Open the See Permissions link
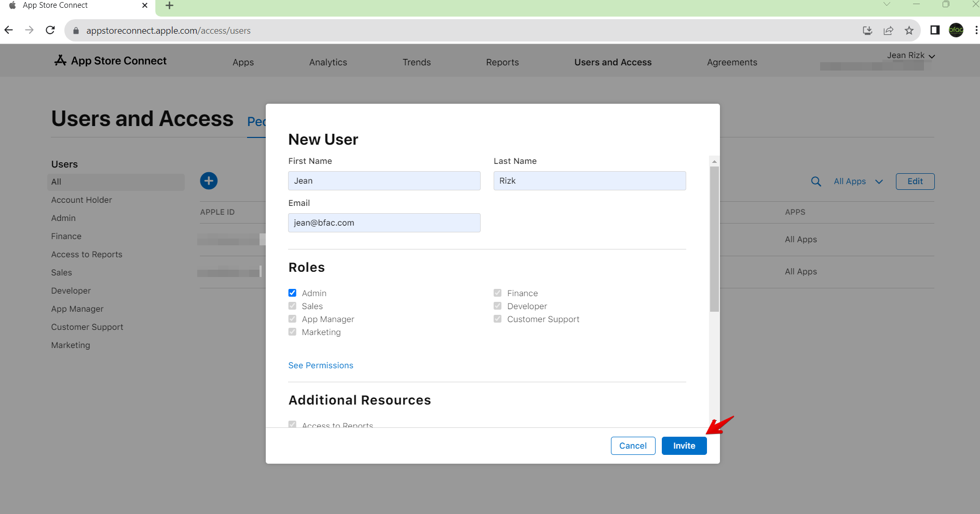 (321, 366)
